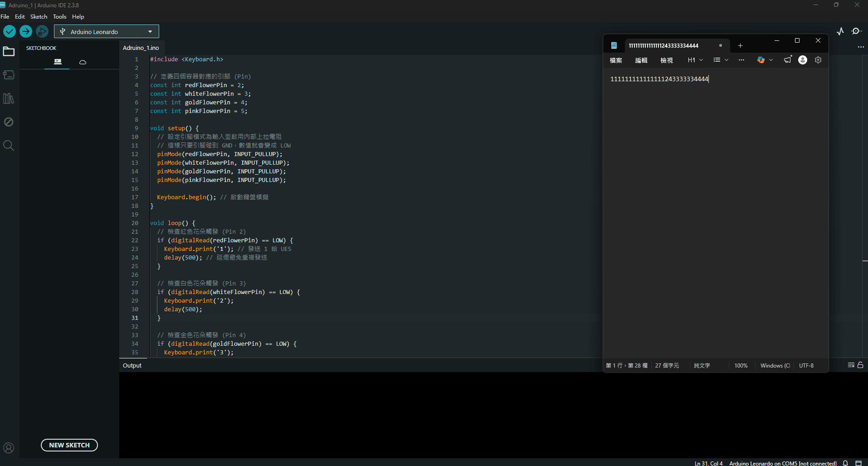868x466 pixels.
Task: Add a new tab in Notepad
Action: [x=740, y=45]
